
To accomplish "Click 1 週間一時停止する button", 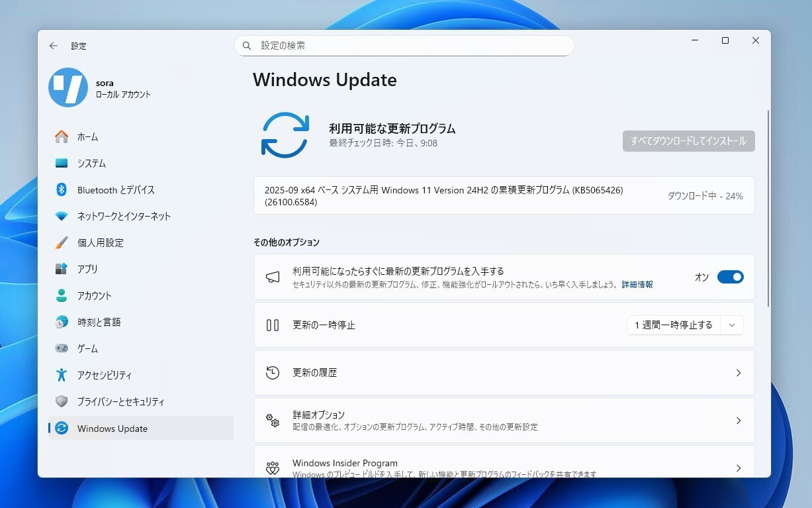I will click(674, 325).
